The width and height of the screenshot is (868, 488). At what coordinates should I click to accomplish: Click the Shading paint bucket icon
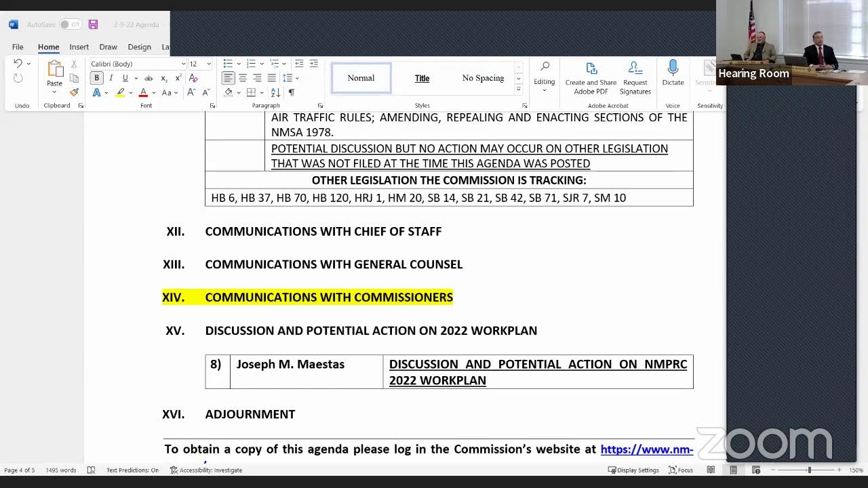point(229,92)
